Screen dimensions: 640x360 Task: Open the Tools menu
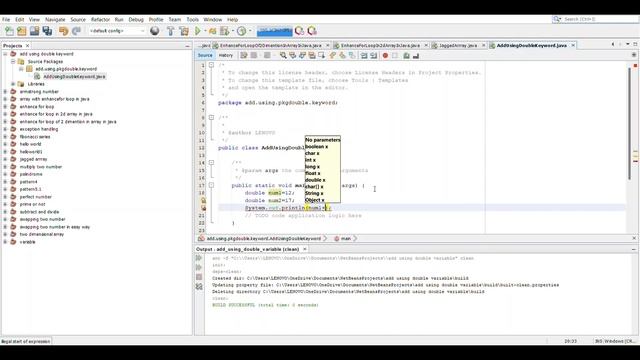pos(192,20)
